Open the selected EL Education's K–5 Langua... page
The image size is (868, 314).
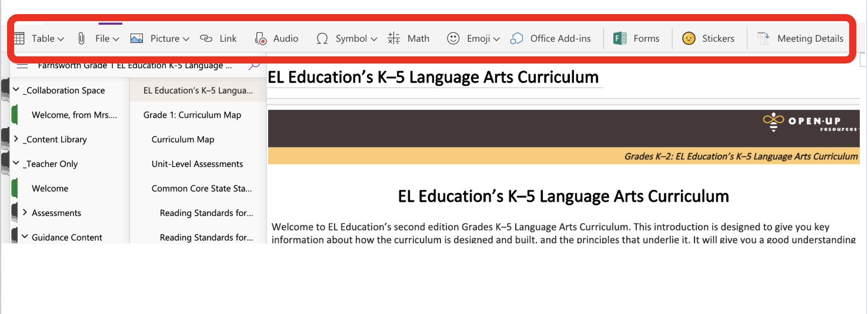click(x=198, y=90)
